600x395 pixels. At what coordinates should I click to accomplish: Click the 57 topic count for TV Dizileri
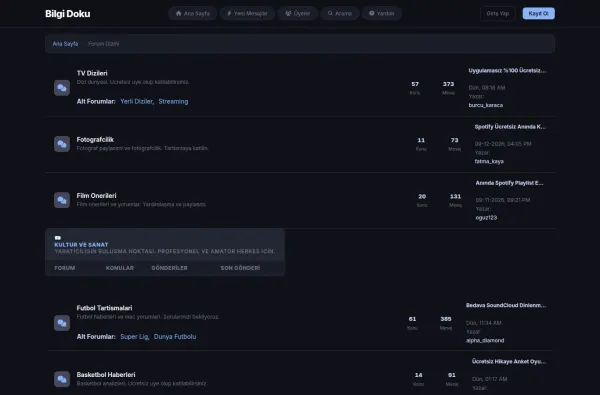[415, 84]
